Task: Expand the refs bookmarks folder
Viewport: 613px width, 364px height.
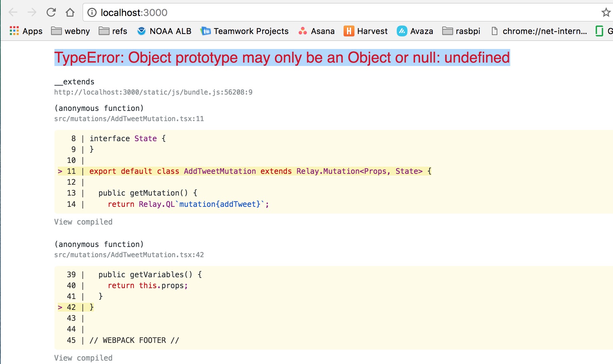Action: pos(113,31)
